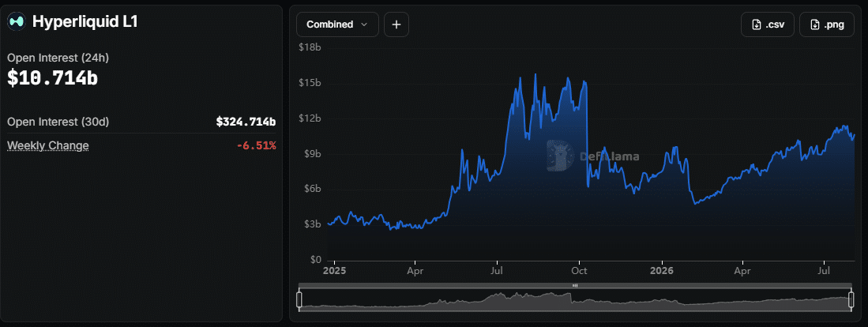The width and height of the screenshot is (868, 327).
Task: Click the chevron arrow beside Combined
Action: point(363,24)
